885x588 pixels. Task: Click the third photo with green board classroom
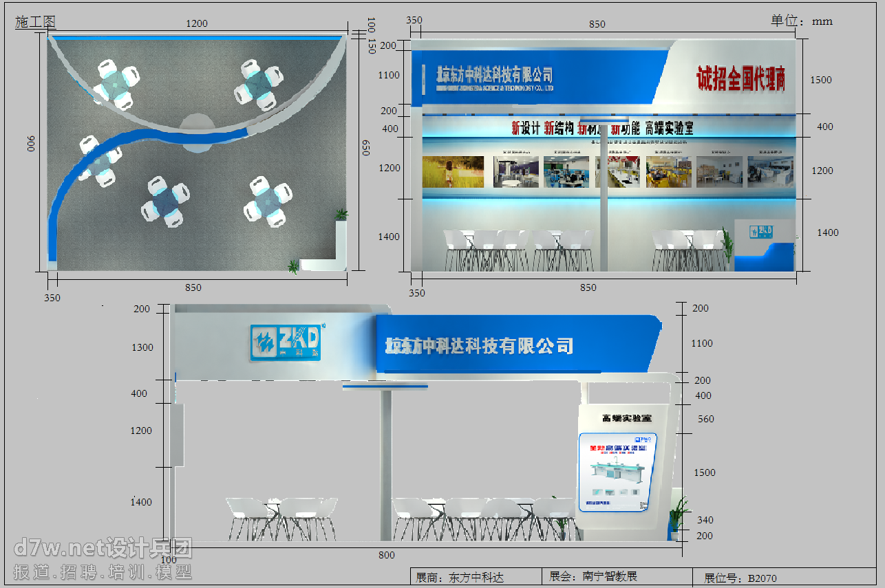click(x=567, y=171)
